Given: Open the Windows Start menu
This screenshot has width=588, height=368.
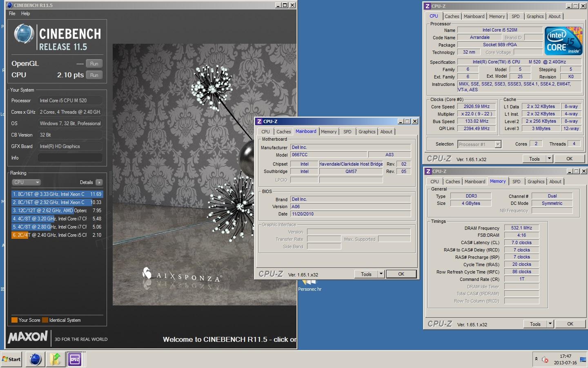Looking at the screenshot, I should tap(11, 359).
